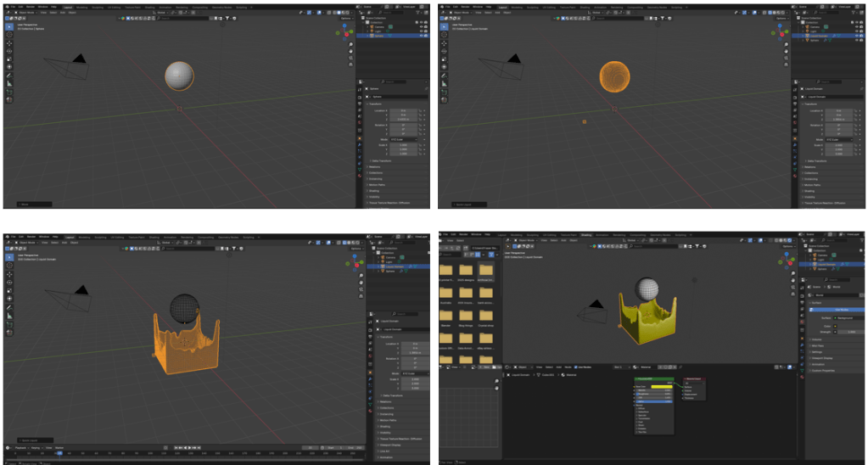The width and height of the screenshot is (868, 465).
Task: Switch to the Modeling workspace tab above gray sphere
Action: (x=82, y=6)
